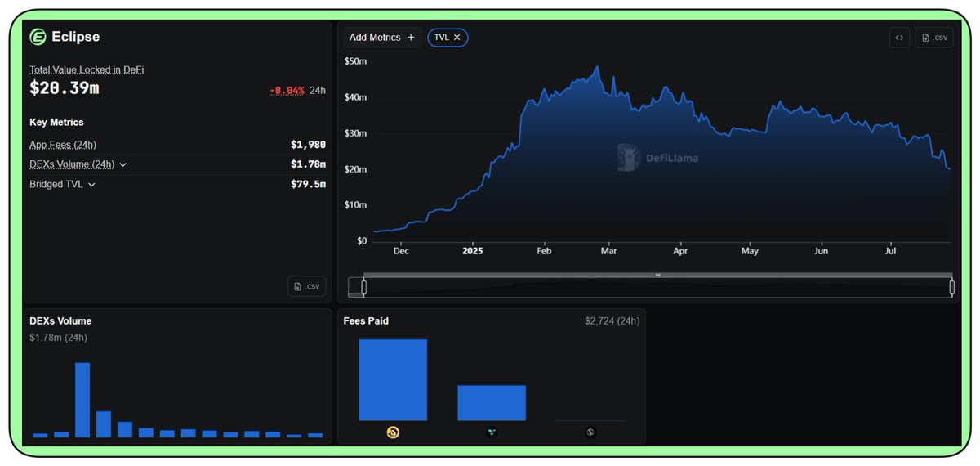The height and width of the screenshot is (466, 980).
Task: Click the Dec label on the chart axis
Action: [x=401, y=252]
